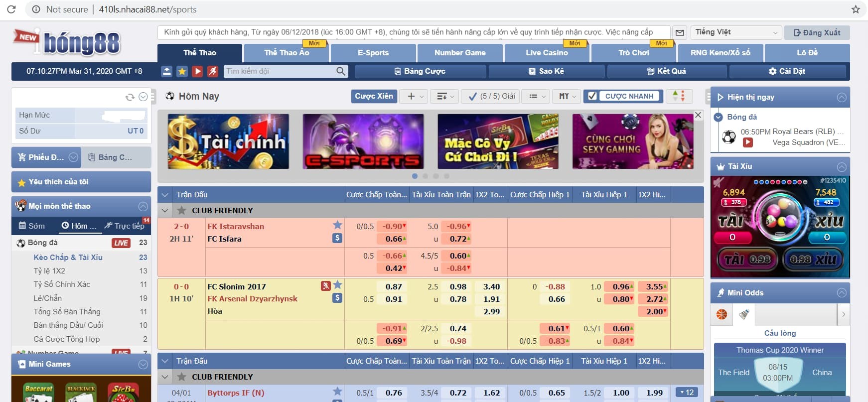868x402 pixels.
Task: Collapse the Tài Xỉu panel
Action: pos(842,167)
